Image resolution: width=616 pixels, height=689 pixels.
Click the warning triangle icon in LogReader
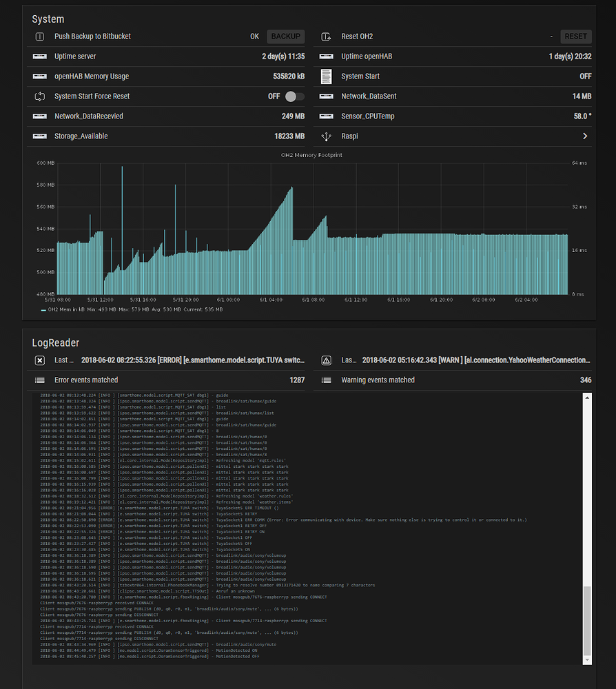pos(327,360)
